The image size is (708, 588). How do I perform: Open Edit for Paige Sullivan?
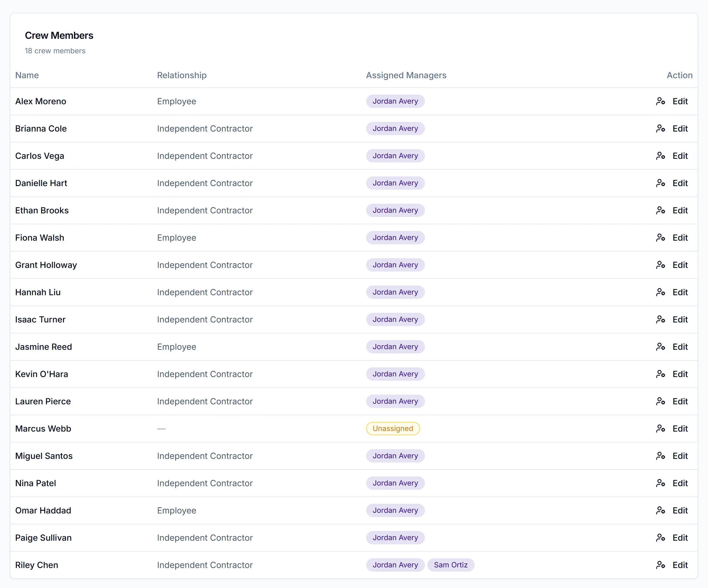point(672,538)
